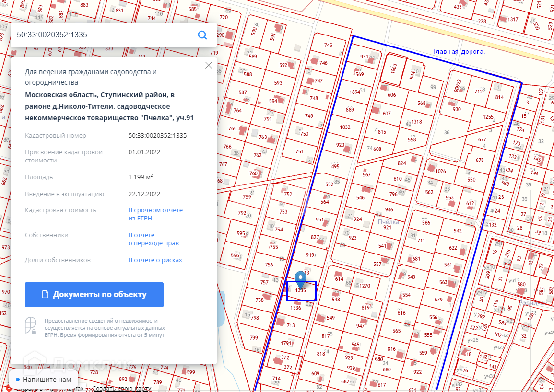Click the blue map pin marker
This screenshot has width=554, height=392.
point(300,280)
